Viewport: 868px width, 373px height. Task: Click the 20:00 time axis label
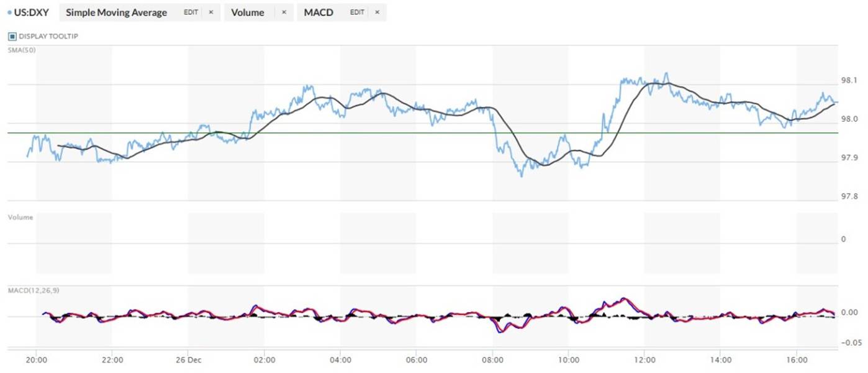pos(37,359)
